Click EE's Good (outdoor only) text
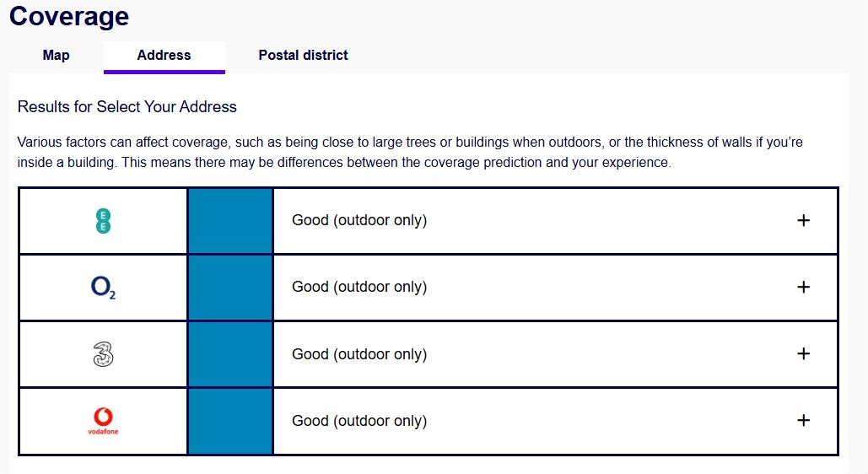Screen dimensions: 868x474 point(359,220)
